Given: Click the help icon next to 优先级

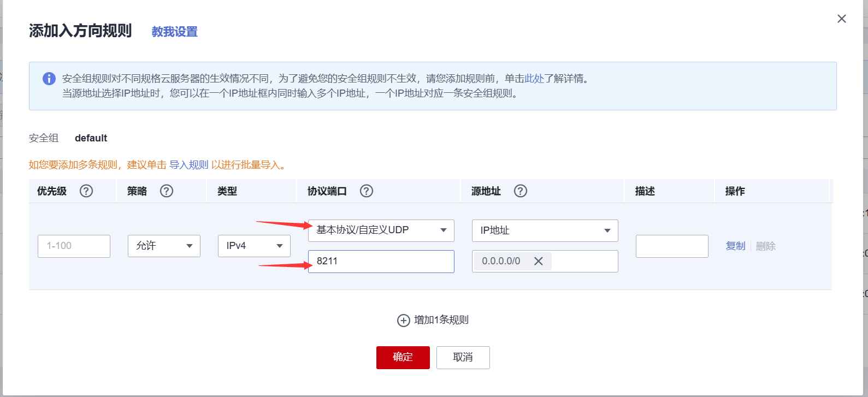Looking at the screenshot, I should [x=86, y=191].
